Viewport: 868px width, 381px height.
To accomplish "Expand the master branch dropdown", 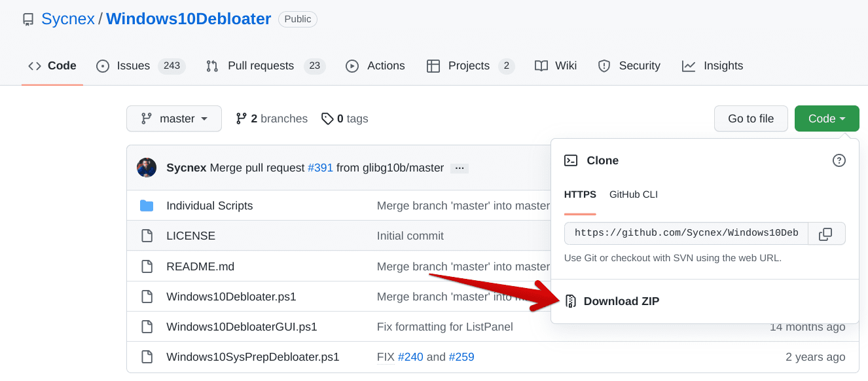I will pyautogui.click(x=174, y=118).
